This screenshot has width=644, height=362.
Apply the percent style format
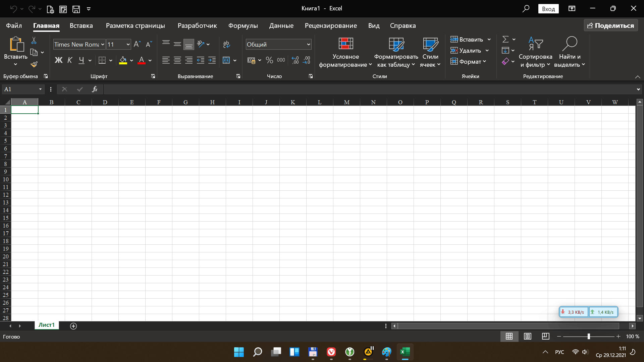(x=269, y=60)
